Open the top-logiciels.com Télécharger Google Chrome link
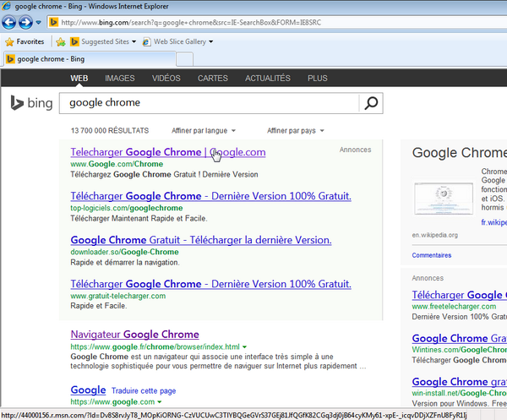The height and width of the screenshot is (420, 507). point(210,196)
